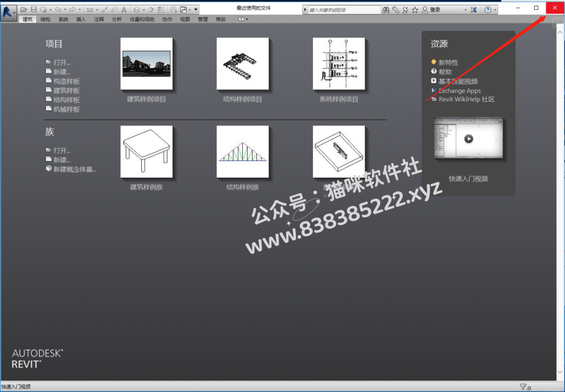Open the 注释 ribbon tab

pyautogui.click(x=99, y=19)
